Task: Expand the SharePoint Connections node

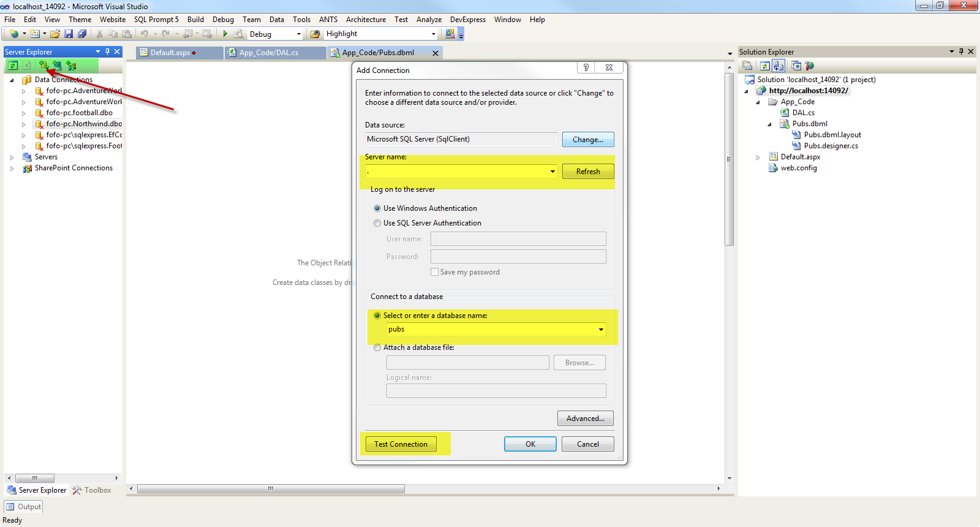Action: coord(12,169)
